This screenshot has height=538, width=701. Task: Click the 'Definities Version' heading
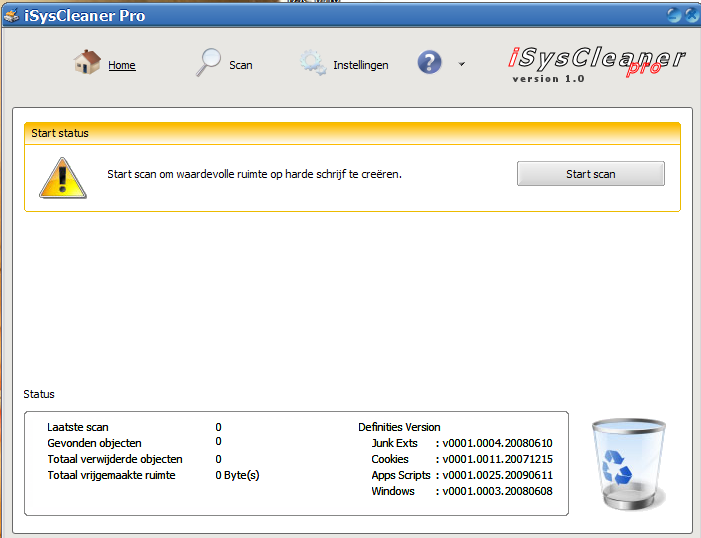[399, 427]
